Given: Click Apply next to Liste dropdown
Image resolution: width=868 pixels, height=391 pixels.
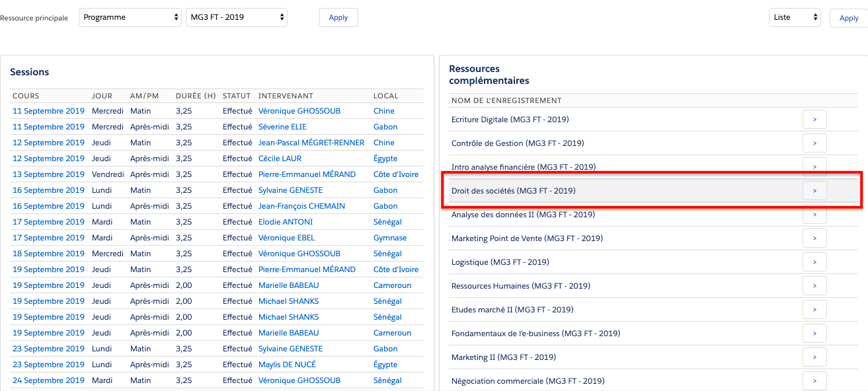Looking at the screenshot, I should click(848, 18).
